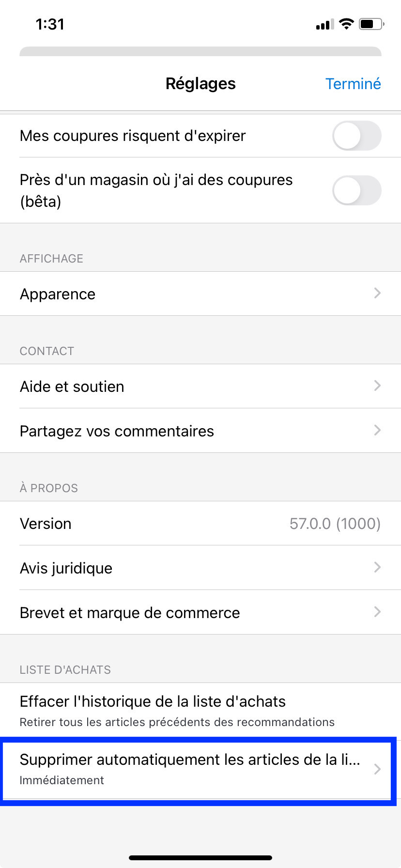This screenshot has width=401, height=868.
Task: Click the chevron next to Apparence
Action: 377,293
